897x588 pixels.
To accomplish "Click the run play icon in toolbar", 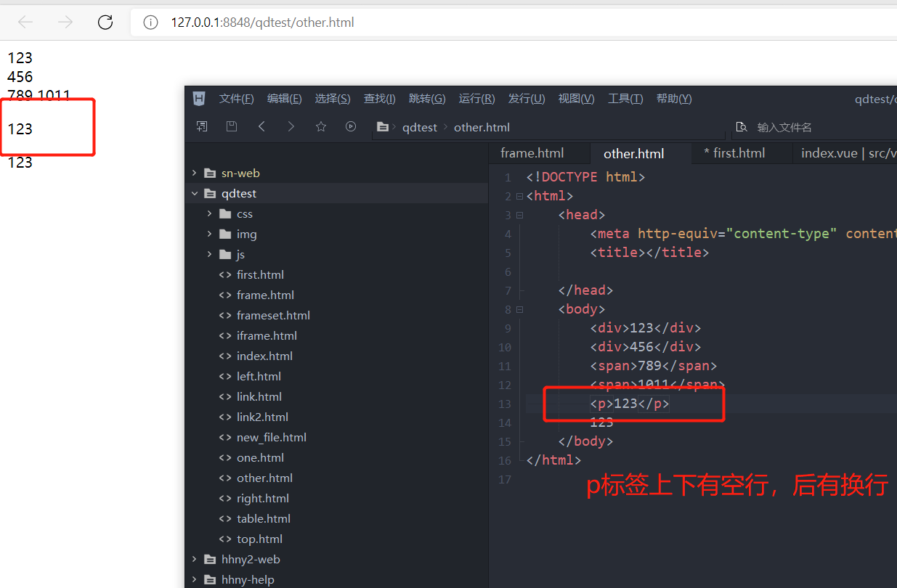I will click(351, 126).
